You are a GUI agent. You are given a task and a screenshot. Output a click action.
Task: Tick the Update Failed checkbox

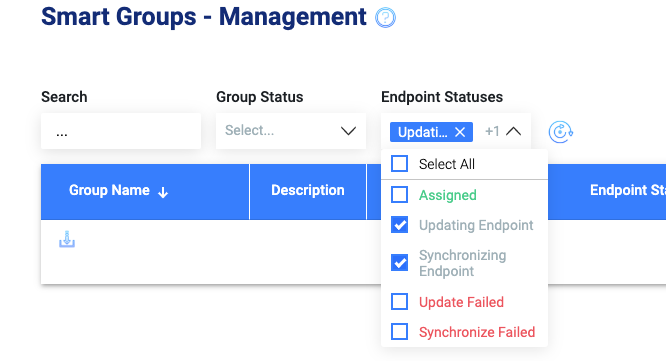pyautogui.click(x=400, y=302)
